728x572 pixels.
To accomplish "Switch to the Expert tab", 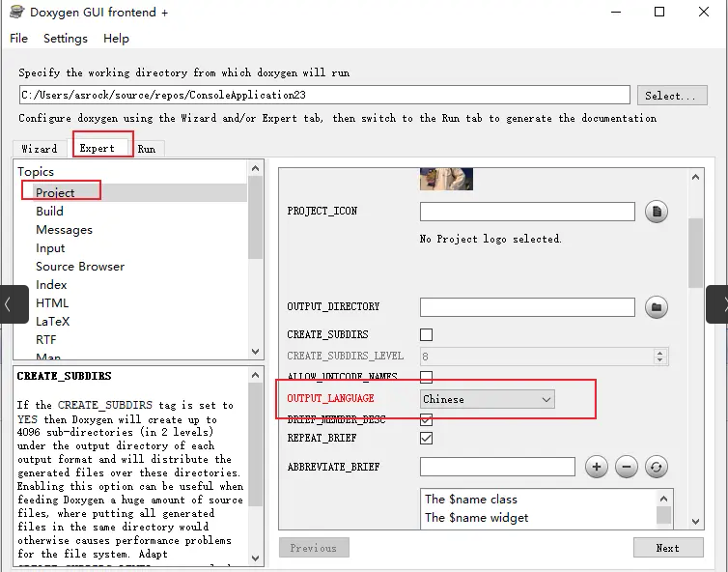I will [98, 148].
